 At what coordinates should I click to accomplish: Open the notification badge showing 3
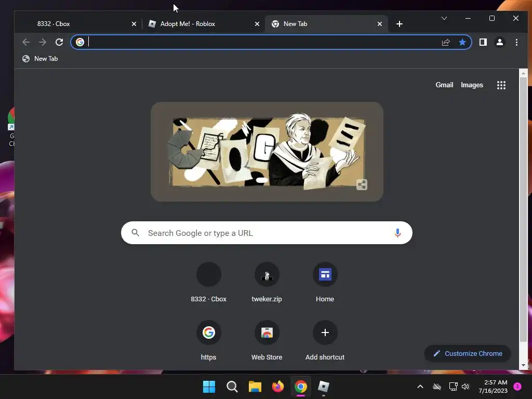pos(517,386)
